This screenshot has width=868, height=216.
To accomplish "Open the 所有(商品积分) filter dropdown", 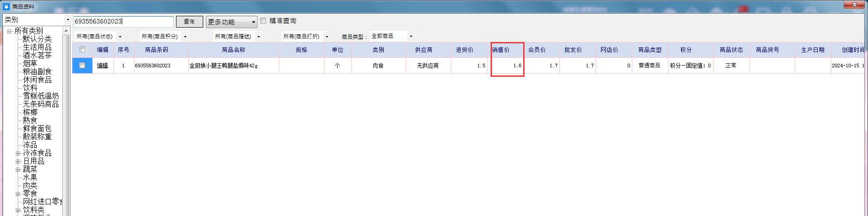I will coord(185,37).
